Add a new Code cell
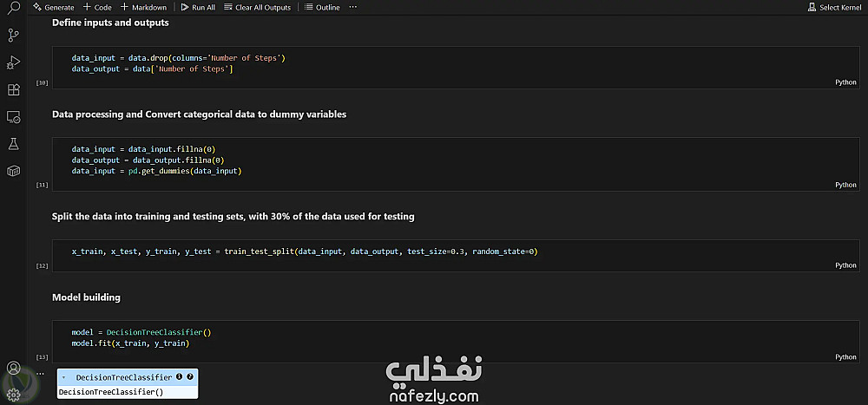The image size is (868, 405). point(97,7)
